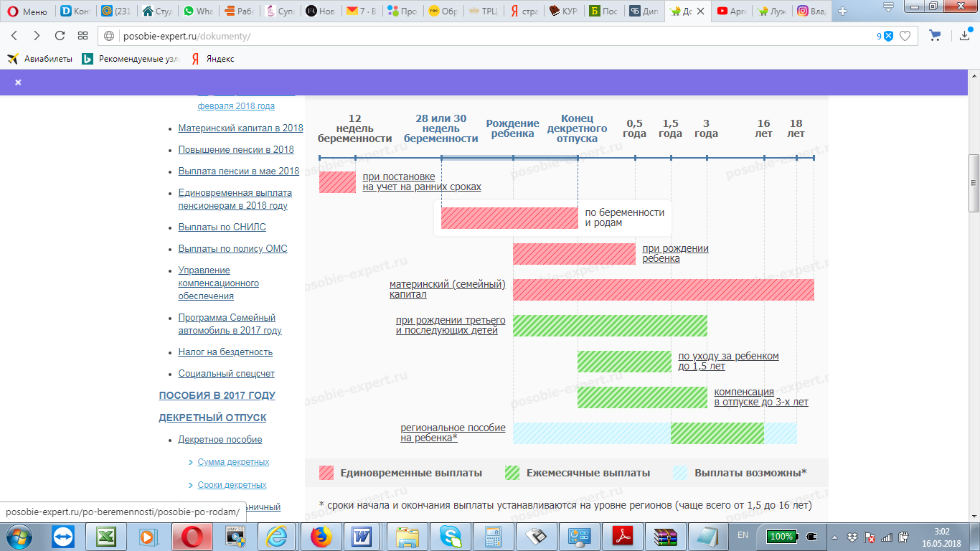
Task: Switch to the КУР tab
Action: pyautogui.click(x=564, y=11)
